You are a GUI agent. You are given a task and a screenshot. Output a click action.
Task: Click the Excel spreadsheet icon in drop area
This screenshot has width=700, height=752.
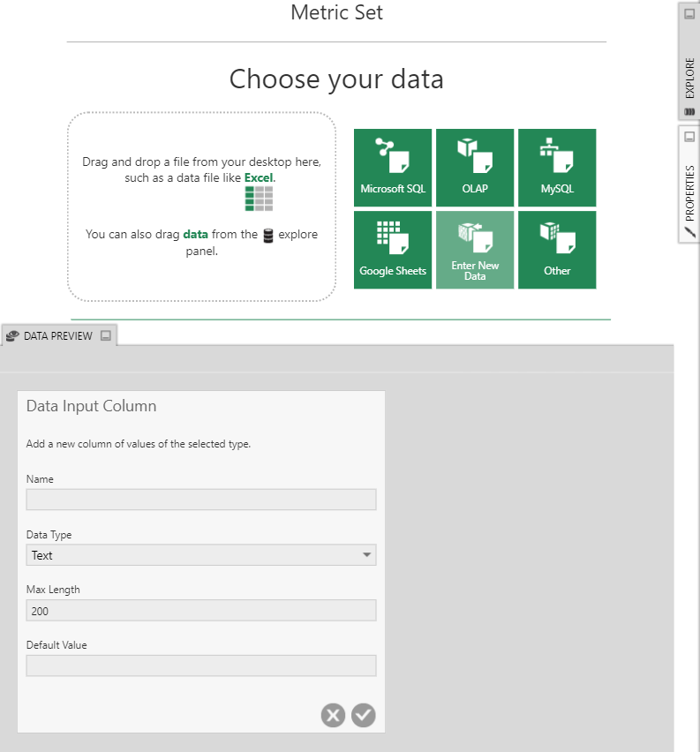click(x=259, y=199)
